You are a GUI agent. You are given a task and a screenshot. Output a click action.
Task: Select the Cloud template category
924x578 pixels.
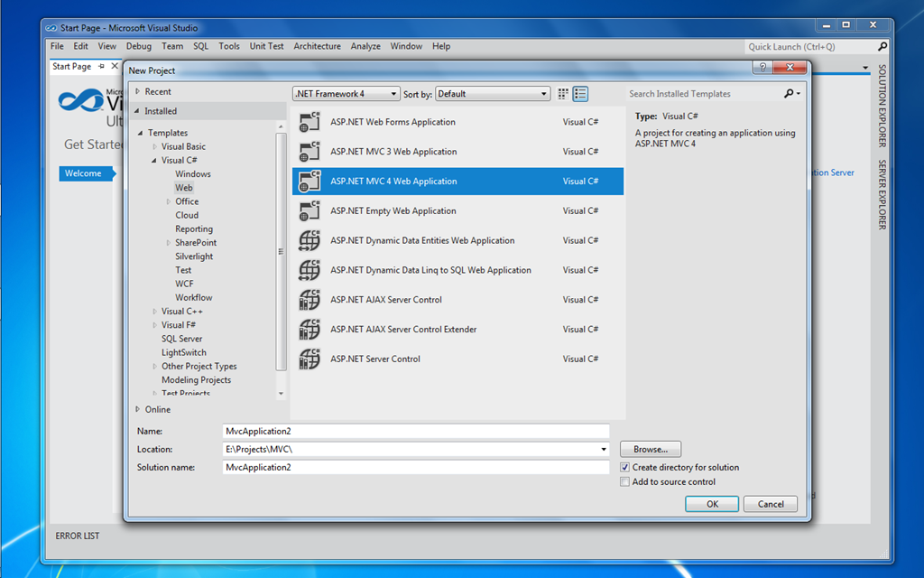click(x=187, y=215)
